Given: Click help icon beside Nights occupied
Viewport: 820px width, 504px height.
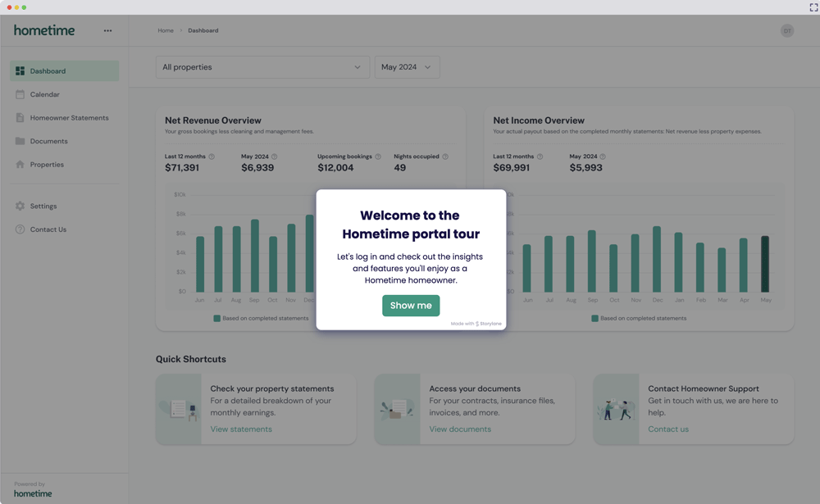Looking at the screenshot, I should coord(445,157).
